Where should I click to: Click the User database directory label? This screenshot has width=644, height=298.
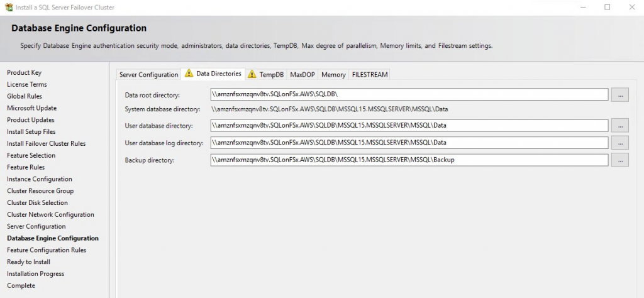tap(159, 126)
